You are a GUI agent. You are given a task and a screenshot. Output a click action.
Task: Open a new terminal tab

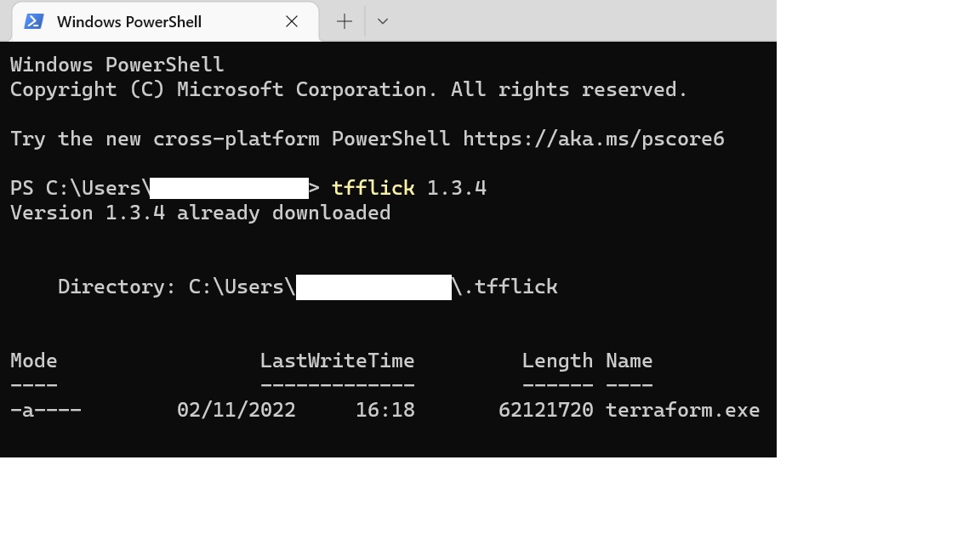click(345, 21)
